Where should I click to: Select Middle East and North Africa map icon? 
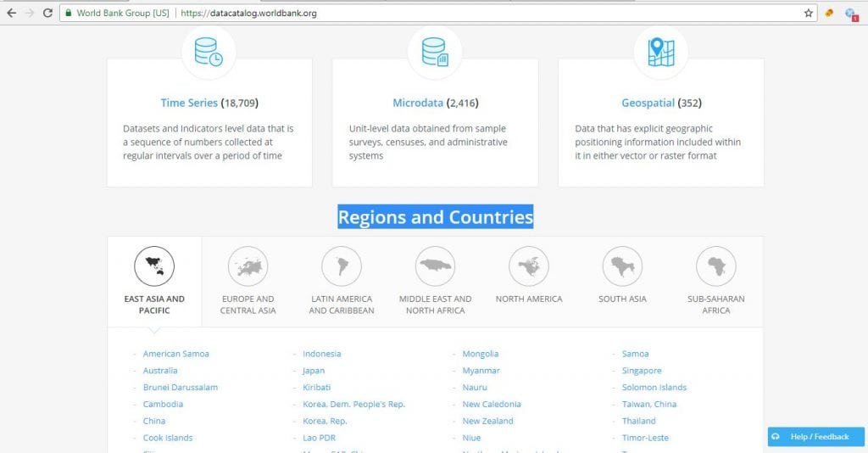tap(435, 266)
